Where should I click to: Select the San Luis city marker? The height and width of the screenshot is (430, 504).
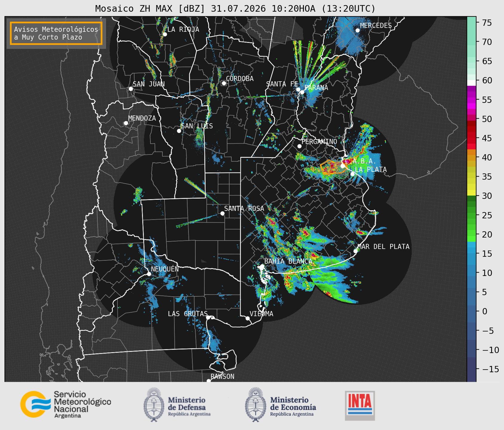179,131
